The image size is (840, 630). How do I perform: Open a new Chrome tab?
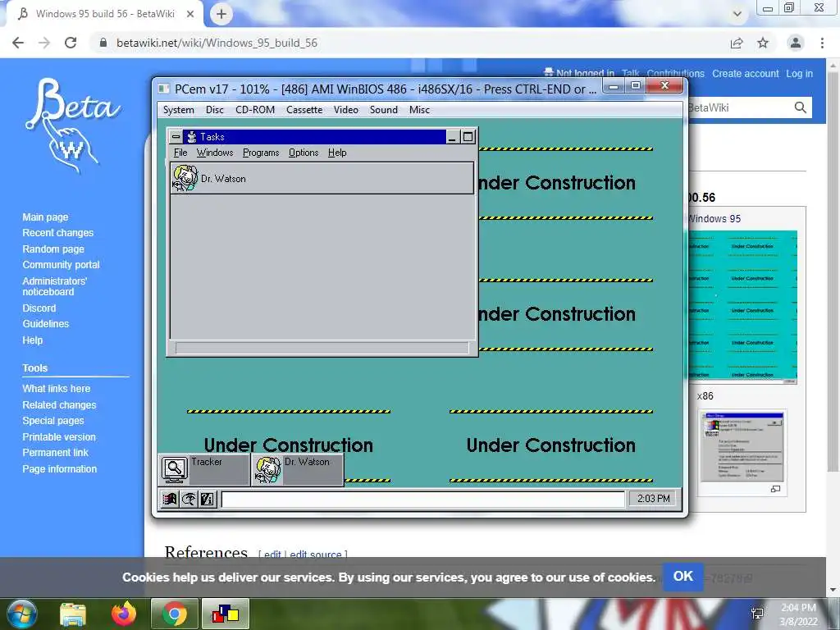(221, 14)
